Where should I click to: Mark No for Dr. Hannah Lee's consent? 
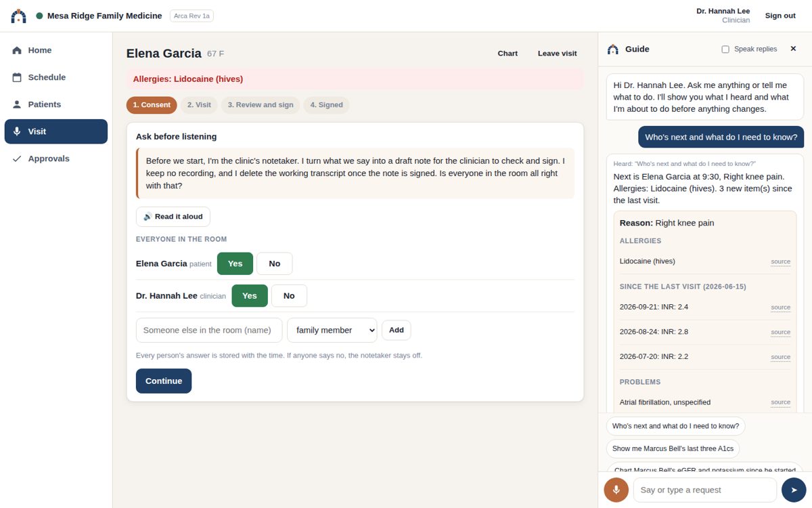tap(289, 296)
